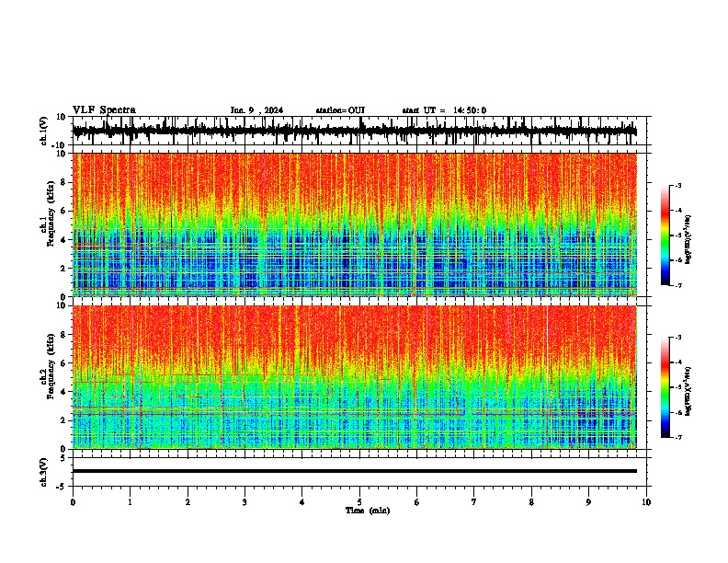The width and height of the screenshot is (728, 563).
Task: Click the color scale bar beside ch.1 spectrogram
Action: click(x=665, y=236)
